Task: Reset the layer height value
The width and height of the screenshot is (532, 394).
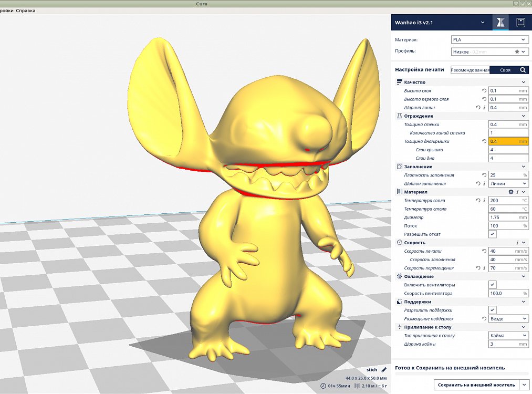Action: pos(484,91)
